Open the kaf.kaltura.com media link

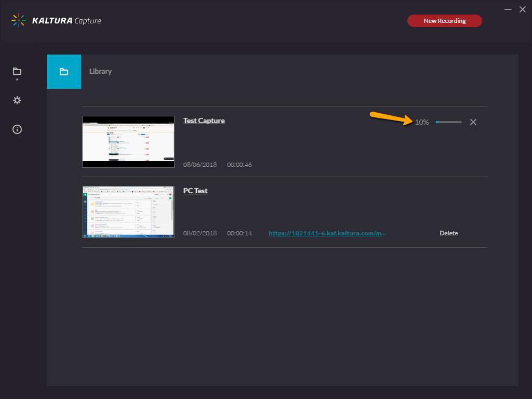click(x=327, y=233)
